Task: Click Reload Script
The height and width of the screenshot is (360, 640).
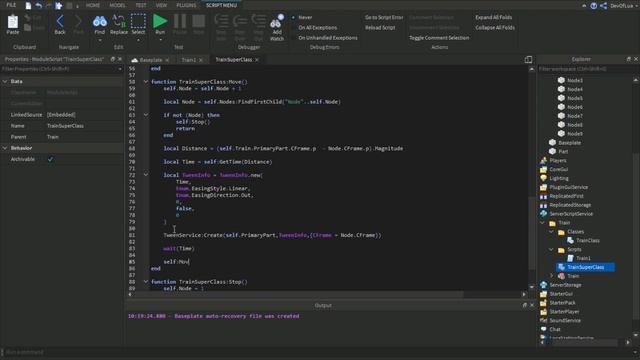Action: (x=380, y=27)
